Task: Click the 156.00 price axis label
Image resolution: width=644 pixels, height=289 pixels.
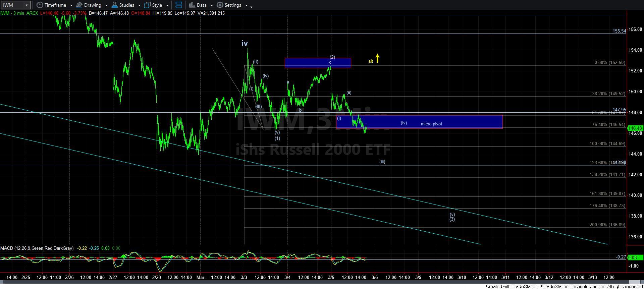Action: [635, 30]
